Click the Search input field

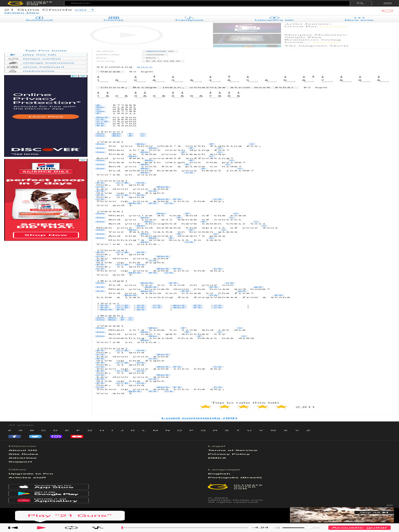tap(207, 3)
